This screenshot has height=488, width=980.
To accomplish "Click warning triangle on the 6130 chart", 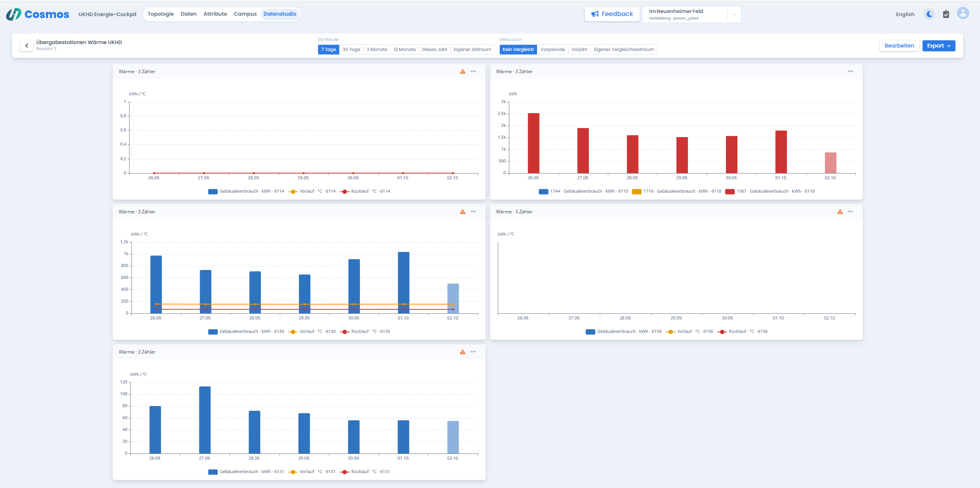I will pos(463,212).
